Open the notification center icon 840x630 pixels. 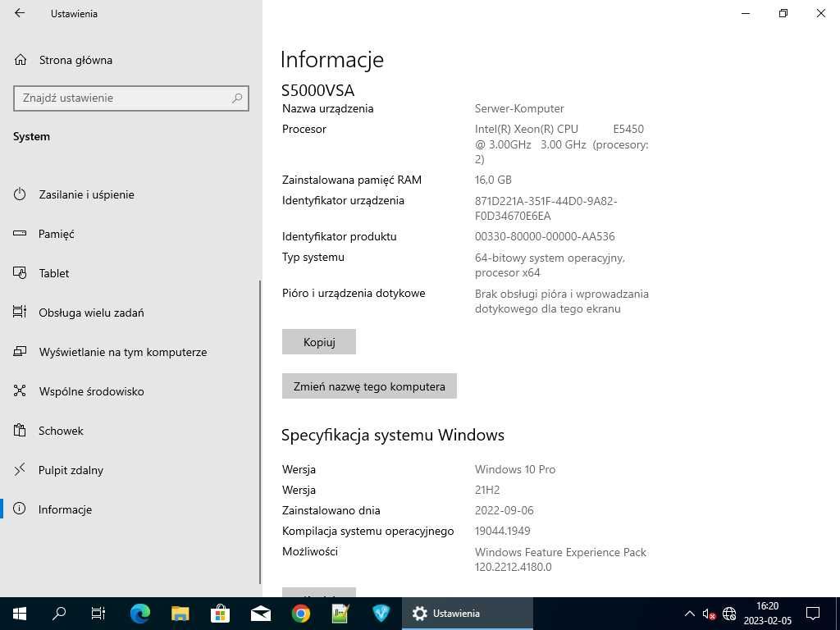point(813,614)
